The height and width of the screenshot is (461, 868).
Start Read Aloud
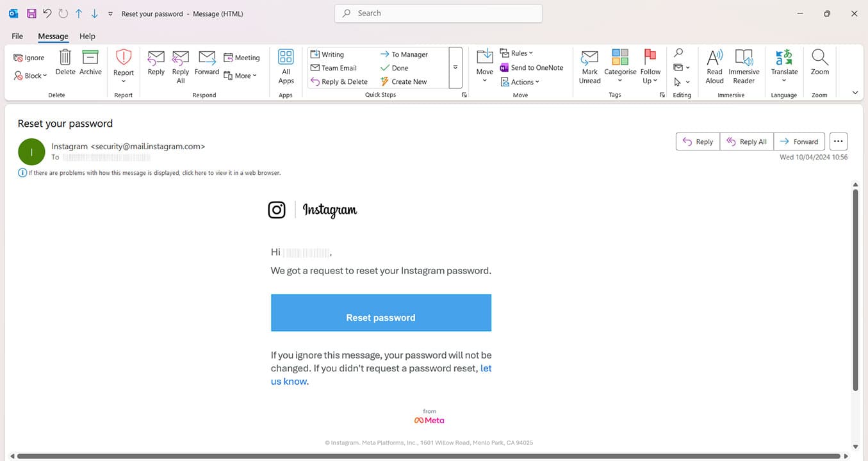click(x=714, y=67)
